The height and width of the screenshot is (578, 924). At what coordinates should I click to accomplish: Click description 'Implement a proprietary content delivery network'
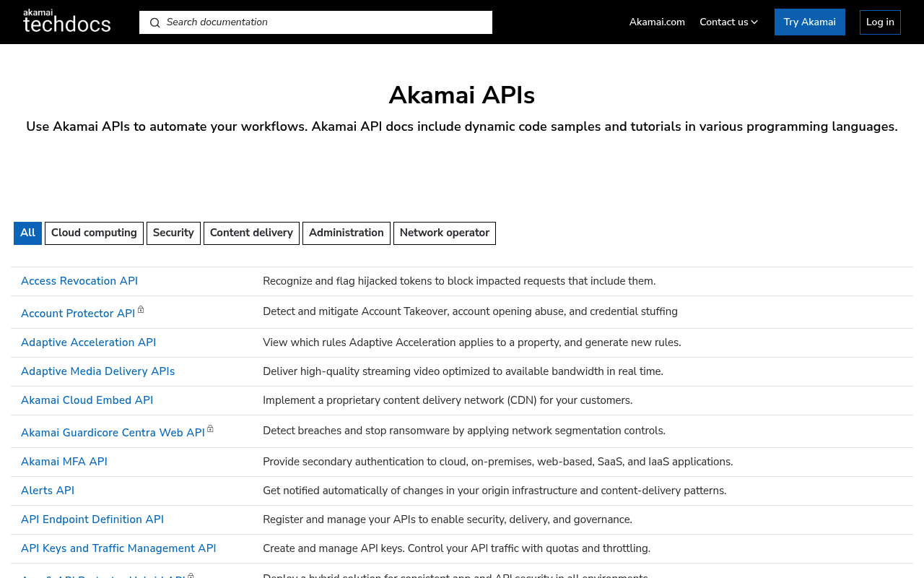pyautogui.click(x=448, y=400)
